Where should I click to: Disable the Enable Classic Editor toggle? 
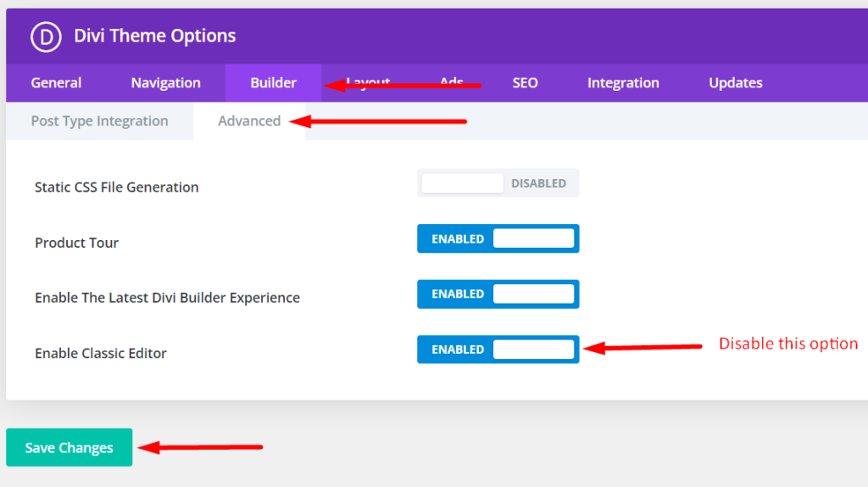click(x=498, y=350)
